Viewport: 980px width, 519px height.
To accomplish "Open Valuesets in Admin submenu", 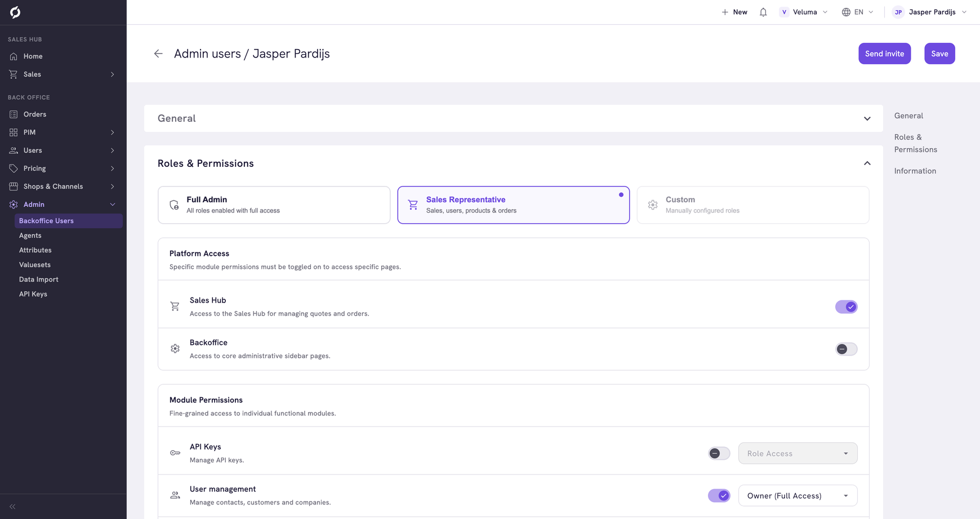I will (x=35, y=265).
